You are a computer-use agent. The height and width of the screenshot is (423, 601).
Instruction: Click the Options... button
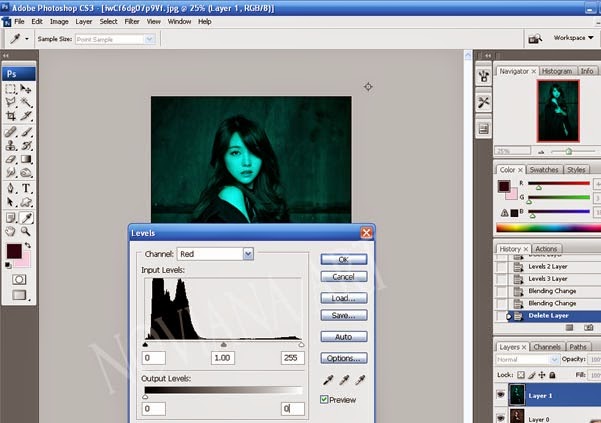[x=344, y=358]
